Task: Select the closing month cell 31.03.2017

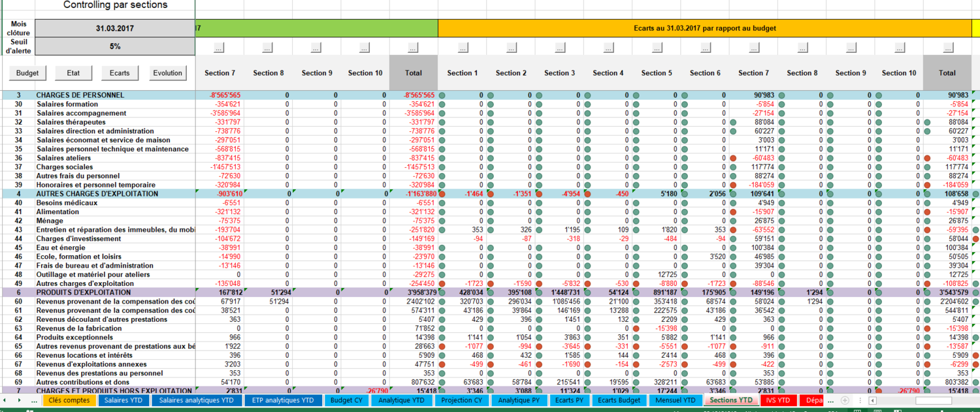Action: point(115,29)
